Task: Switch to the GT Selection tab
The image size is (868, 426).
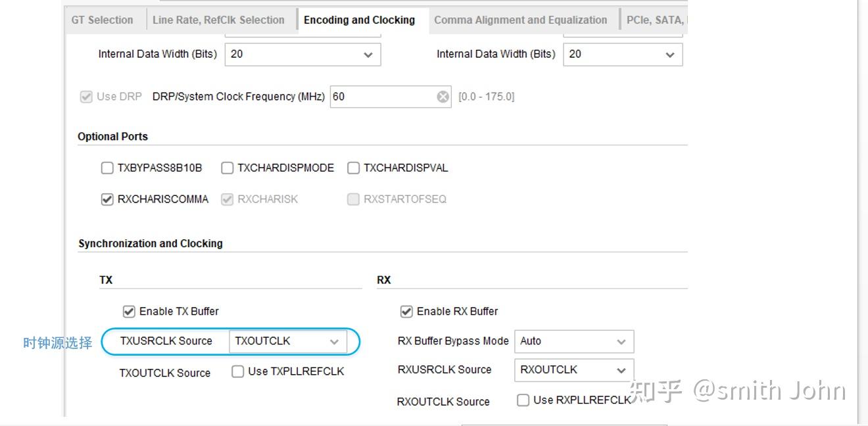Action: pyautogui.click(x=102, y=20)
